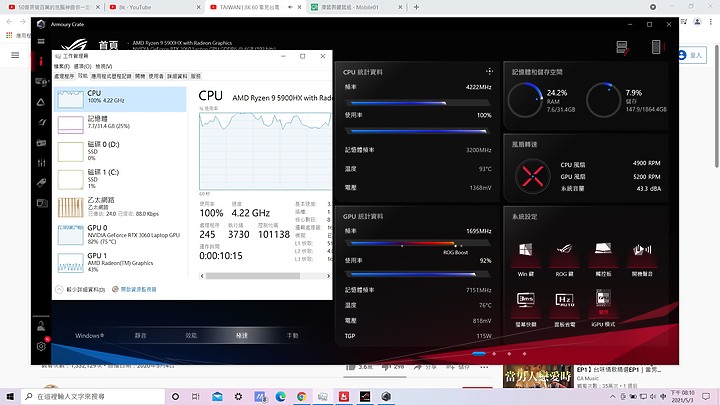Select the Memory (記憶體) item in Task Manager
The image size is (720, 405).
pos(120,124)
